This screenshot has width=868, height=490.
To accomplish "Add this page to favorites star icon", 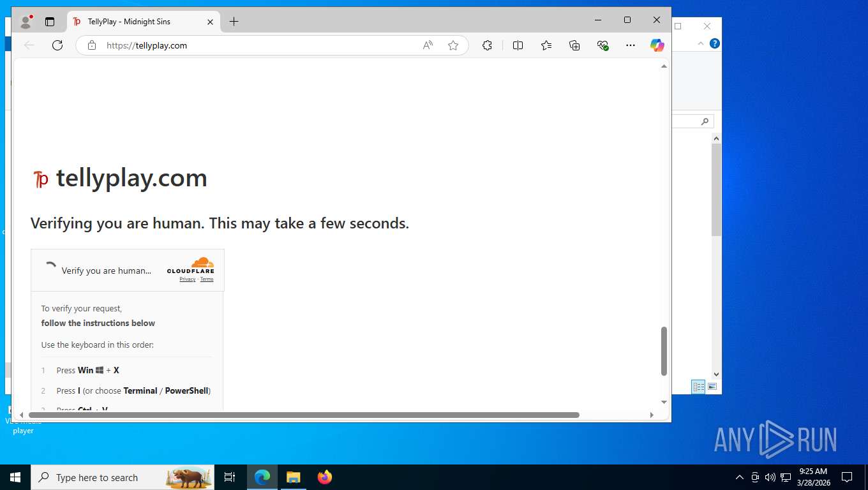I will click(453, 45).
